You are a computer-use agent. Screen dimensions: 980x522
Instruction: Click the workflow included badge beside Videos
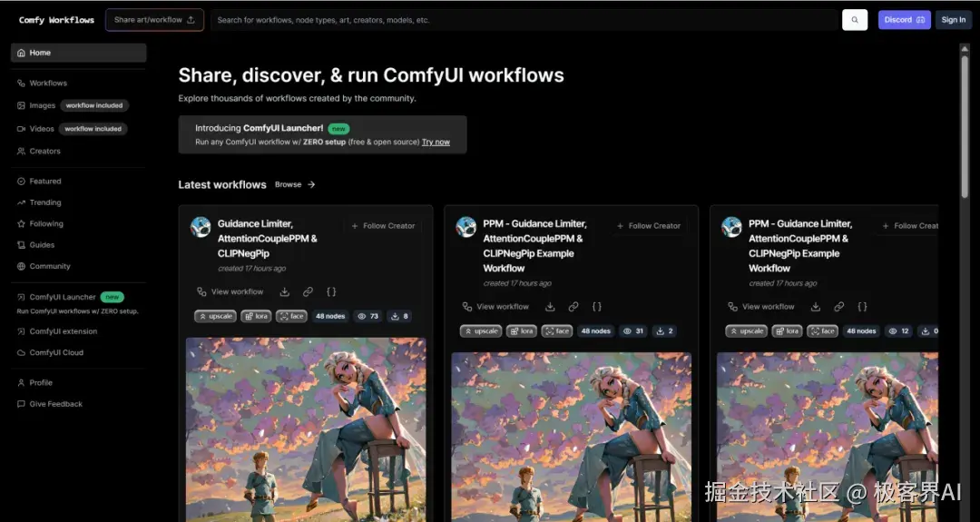click(93, 129)
